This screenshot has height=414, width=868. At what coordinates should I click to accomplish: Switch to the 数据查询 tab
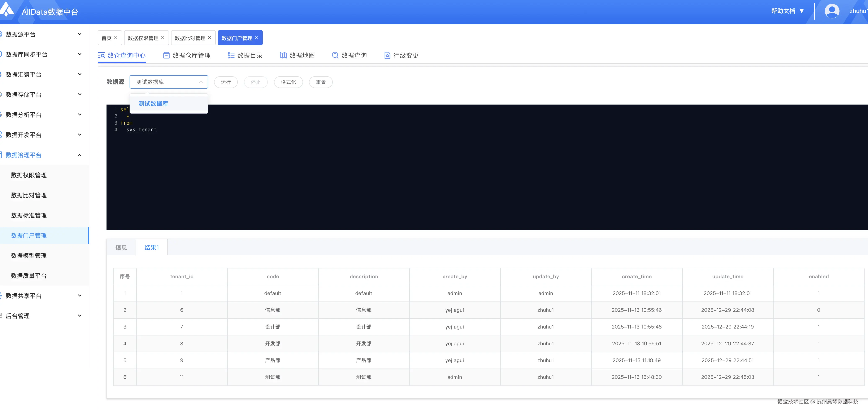pyautogui.click(x=350, y=55)
